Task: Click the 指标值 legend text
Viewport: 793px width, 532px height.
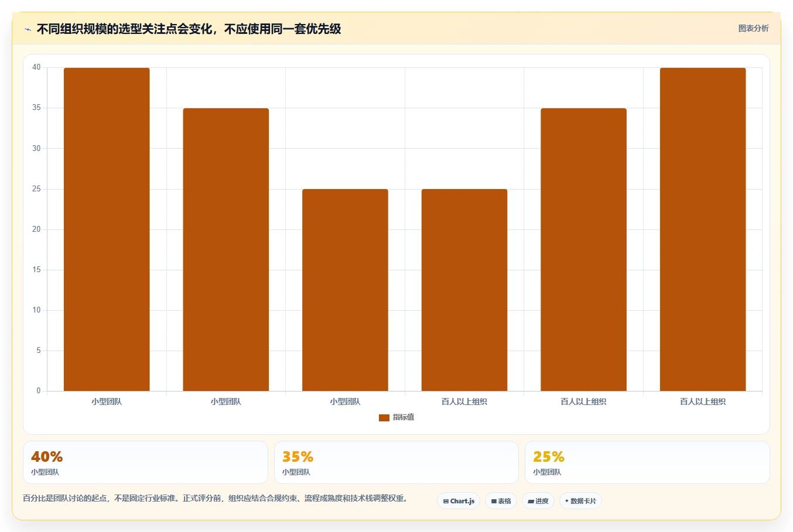Action: (404, 417)
